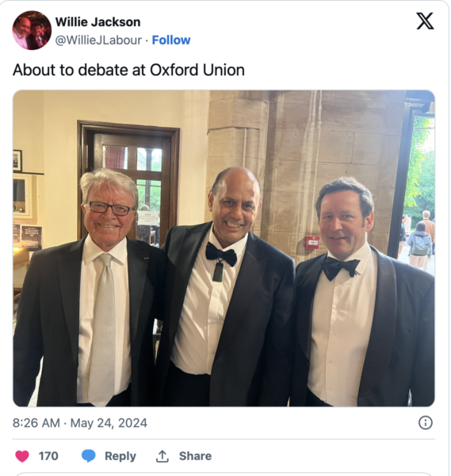
Task: Click the 'About to debate at Oxford Union' text
Action: point(128,70)
